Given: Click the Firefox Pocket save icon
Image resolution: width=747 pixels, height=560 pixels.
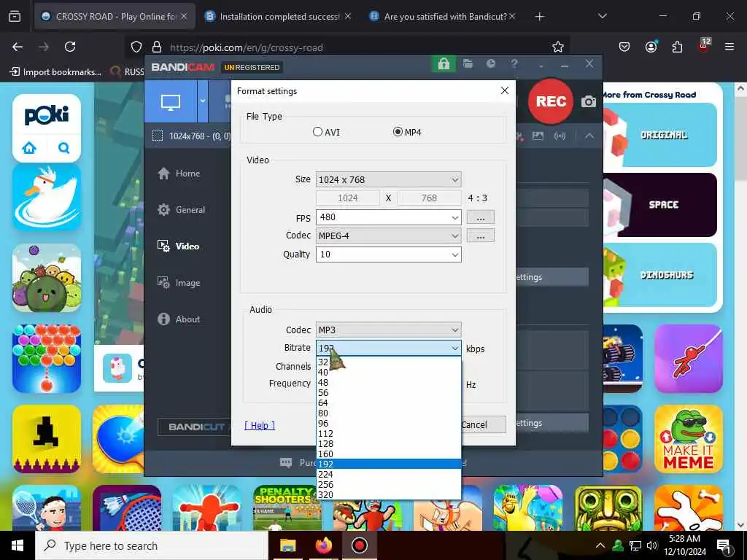Looking at the screenshot, I should pos(624,47).
